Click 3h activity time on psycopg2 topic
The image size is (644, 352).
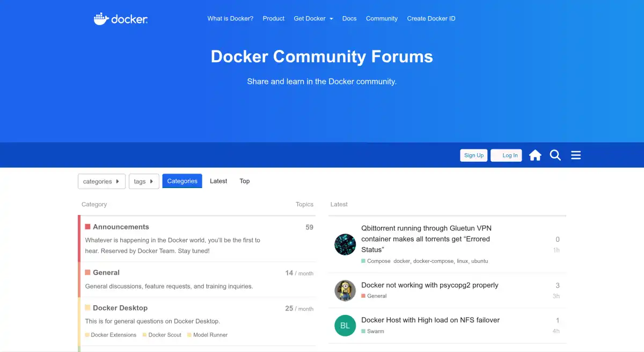556,296
